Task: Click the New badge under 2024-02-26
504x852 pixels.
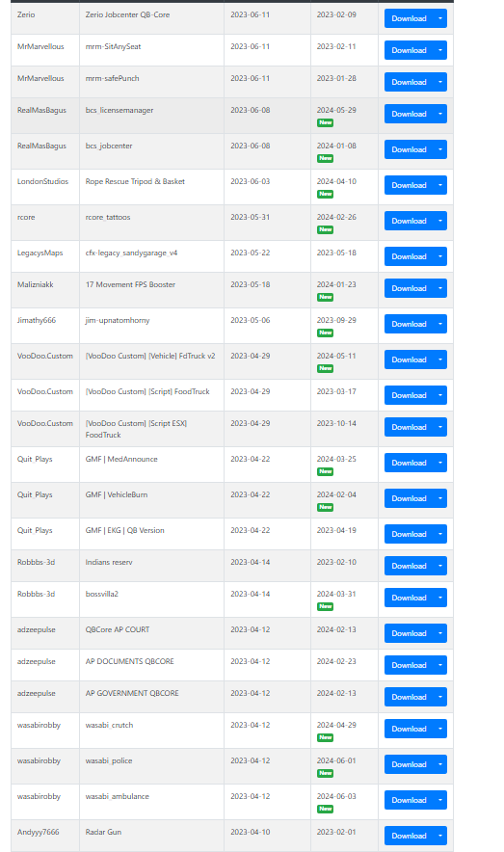Action: 326,229
